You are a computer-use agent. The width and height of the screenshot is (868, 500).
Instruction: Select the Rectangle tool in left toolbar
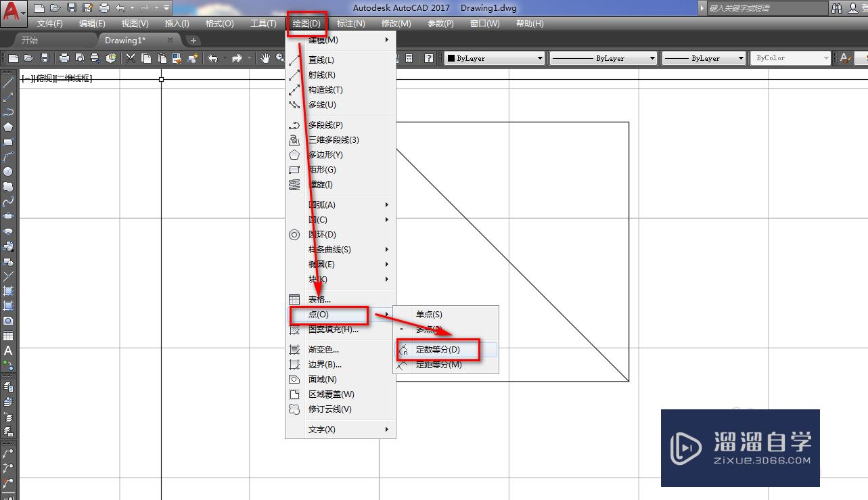(8, 142)
